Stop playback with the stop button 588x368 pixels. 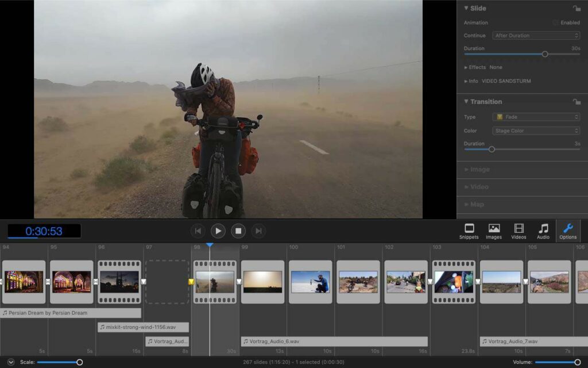238,231
